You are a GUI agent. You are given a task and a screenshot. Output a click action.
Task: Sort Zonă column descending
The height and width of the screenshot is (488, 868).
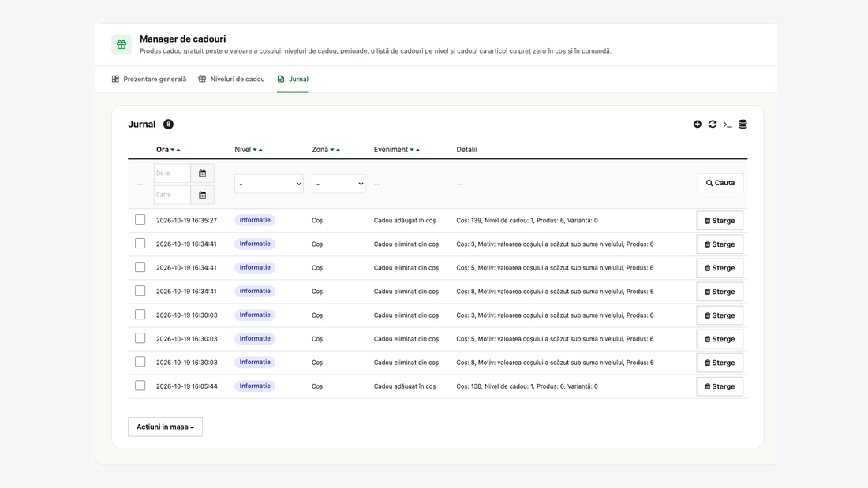(332, 150)
